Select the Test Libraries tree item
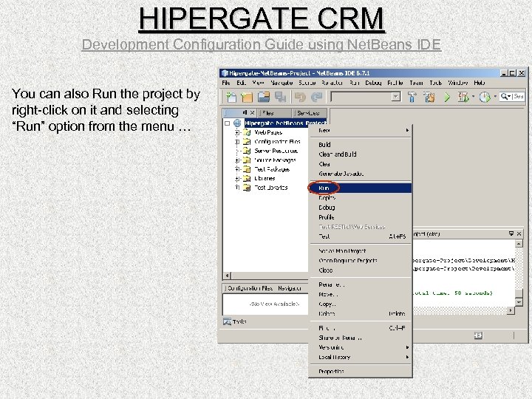 pos(271,187)
